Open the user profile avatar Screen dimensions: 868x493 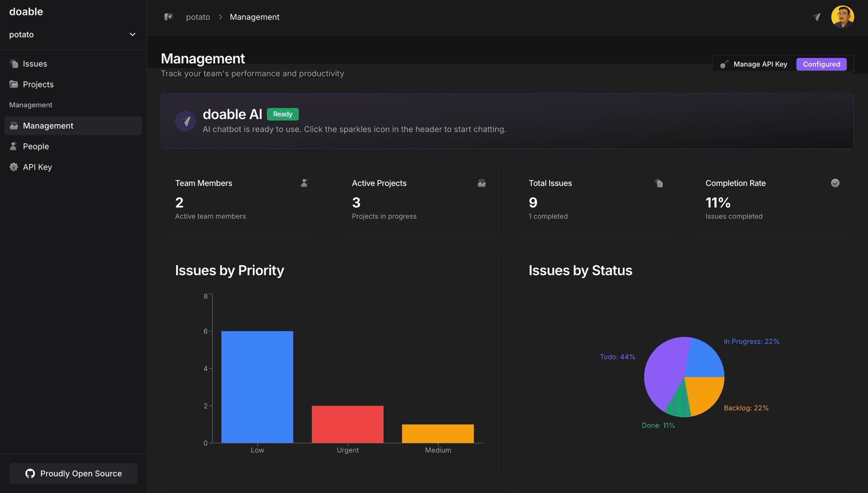pyautogui.click(x=842, y=17)
